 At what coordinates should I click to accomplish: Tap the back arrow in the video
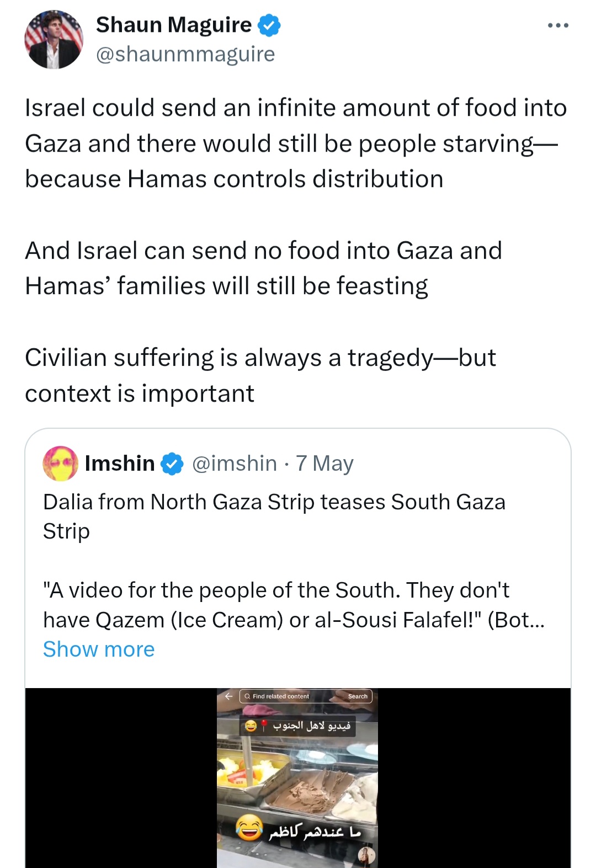click(228, 696)
